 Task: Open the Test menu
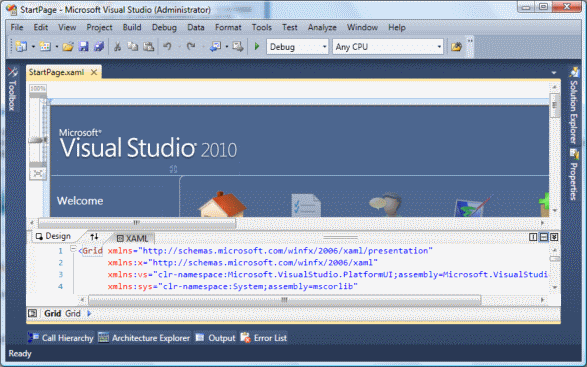pos(289,27)
